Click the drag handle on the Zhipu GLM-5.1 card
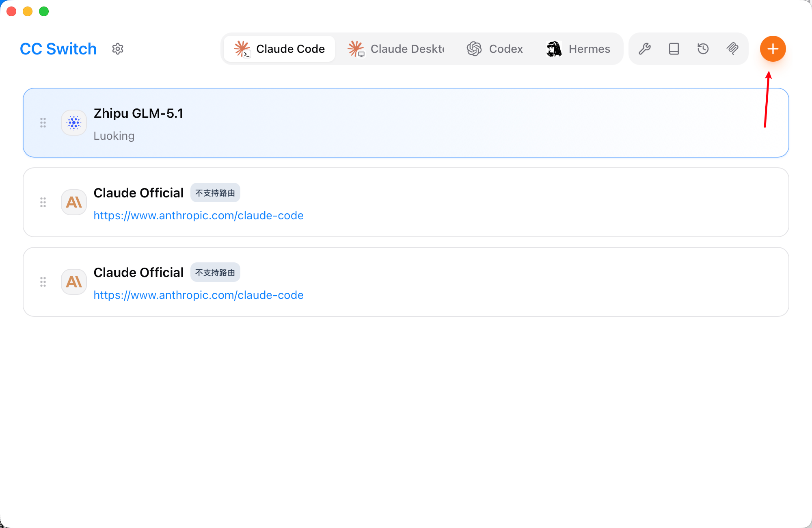812x528 pixels. point(43,123)
